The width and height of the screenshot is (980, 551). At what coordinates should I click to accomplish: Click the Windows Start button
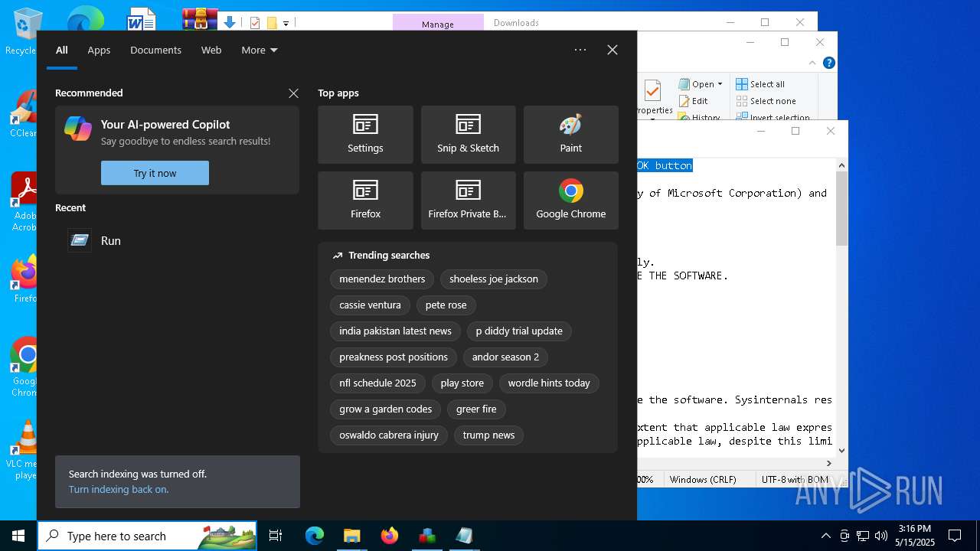pyautogui.click(x=18, y=536)
